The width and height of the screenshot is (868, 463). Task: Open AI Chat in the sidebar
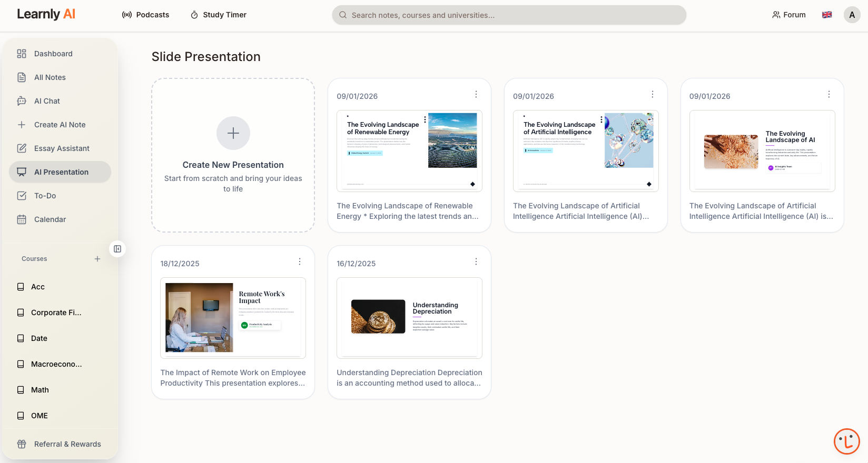click(x=60, y=101)
